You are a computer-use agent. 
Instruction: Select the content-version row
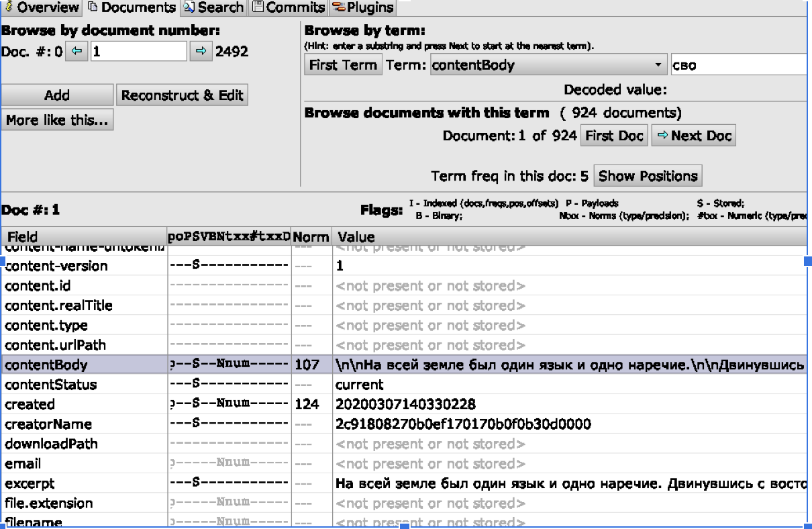click(405, 266)
